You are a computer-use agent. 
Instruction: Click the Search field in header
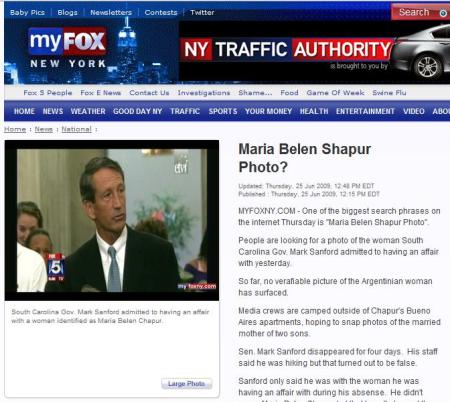pyautogui.click(x=414, y=13)
